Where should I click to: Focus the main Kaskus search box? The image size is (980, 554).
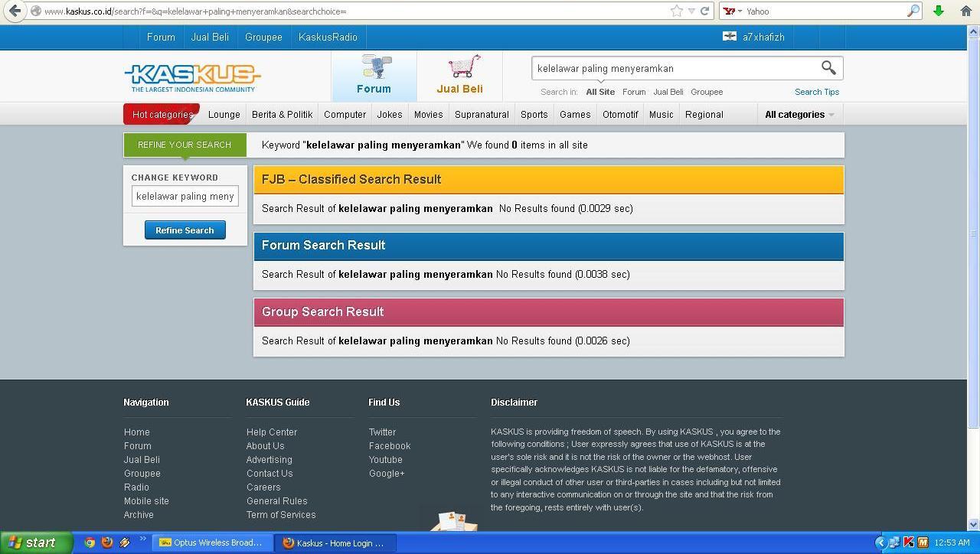[675, 68]
